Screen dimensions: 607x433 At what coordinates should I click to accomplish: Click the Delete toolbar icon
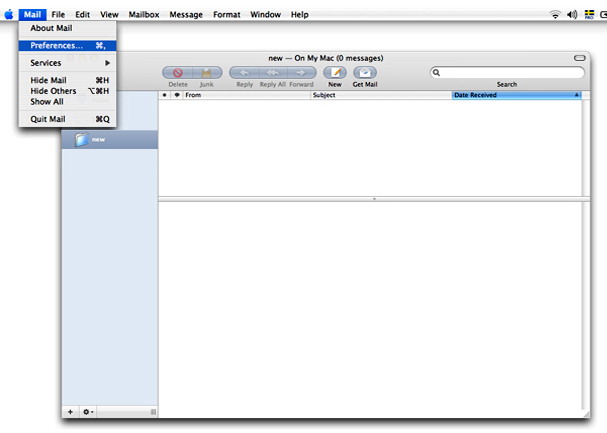coord(178,72)
